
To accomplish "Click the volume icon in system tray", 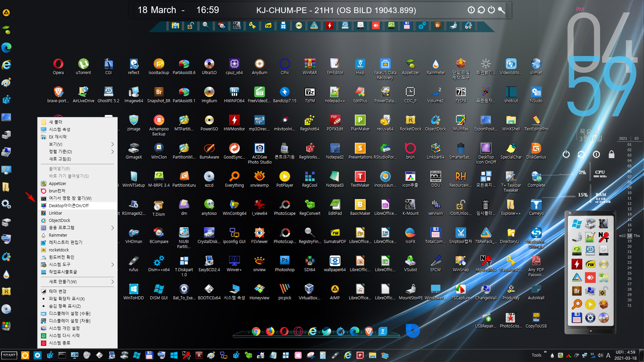I will [x=600, y=355].
